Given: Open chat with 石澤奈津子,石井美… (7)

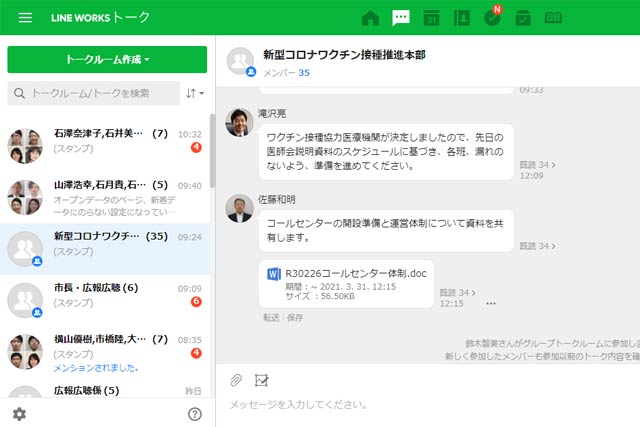Looking at the screenshot, I should coord(105,146).
